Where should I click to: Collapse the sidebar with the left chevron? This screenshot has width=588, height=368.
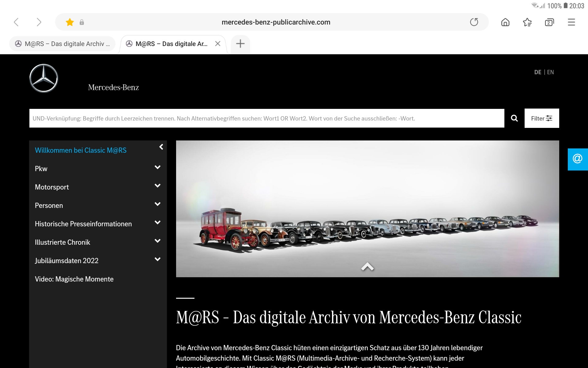point(161,147)
